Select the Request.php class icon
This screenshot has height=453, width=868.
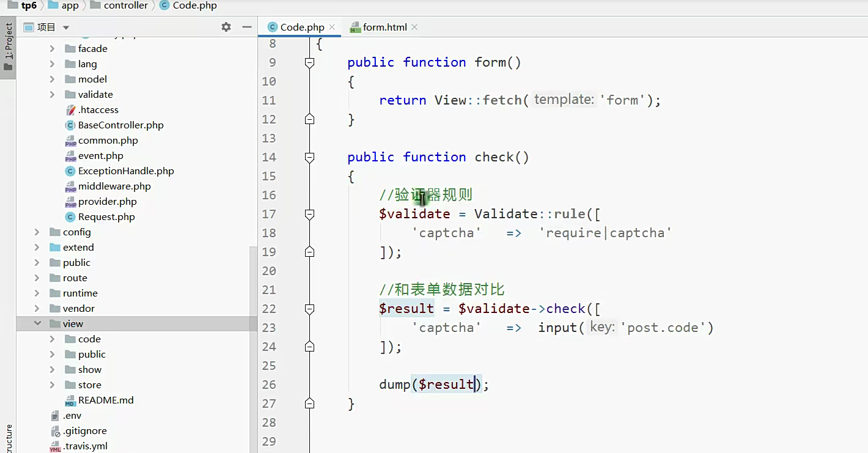click(x=70, y=216)
